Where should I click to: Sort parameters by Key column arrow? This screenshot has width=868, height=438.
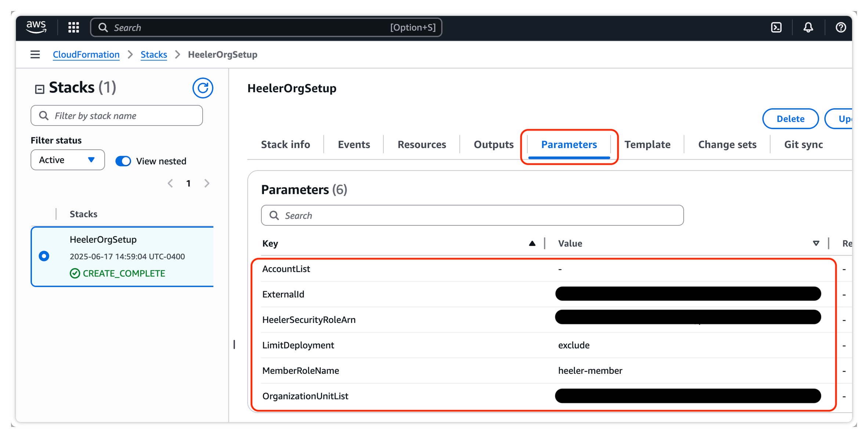click(532, 243)
